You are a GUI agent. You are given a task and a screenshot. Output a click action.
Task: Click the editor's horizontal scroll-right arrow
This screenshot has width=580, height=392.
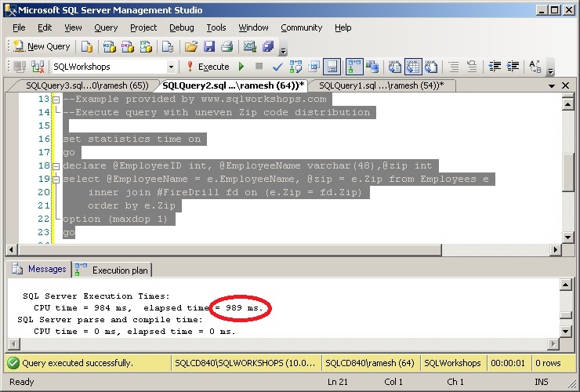[x=555, y=250]
